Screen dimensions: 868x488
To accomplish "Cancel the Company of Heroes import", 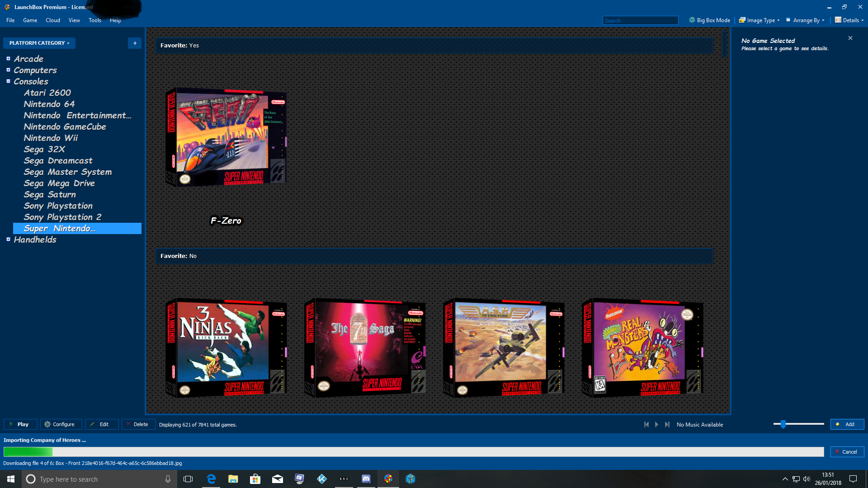I will click(847, 451).
